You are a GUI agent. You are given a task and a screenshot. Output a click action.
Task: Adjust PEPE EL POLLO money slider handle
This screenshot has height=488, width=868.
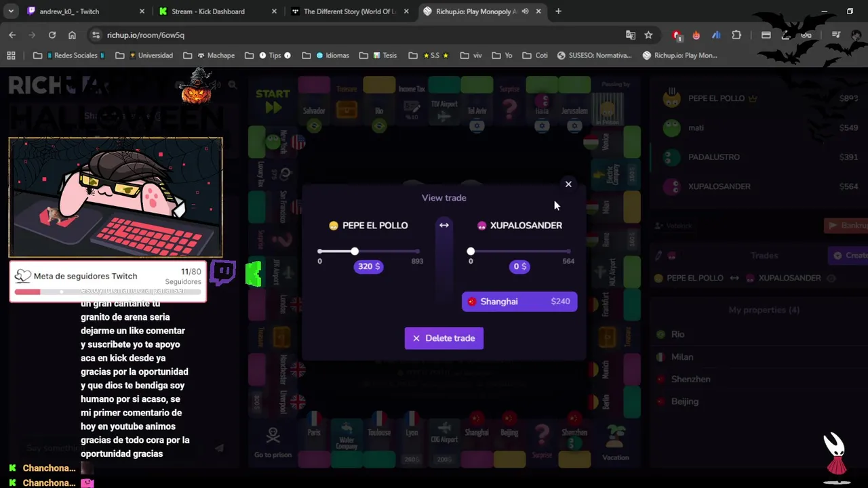355,251
